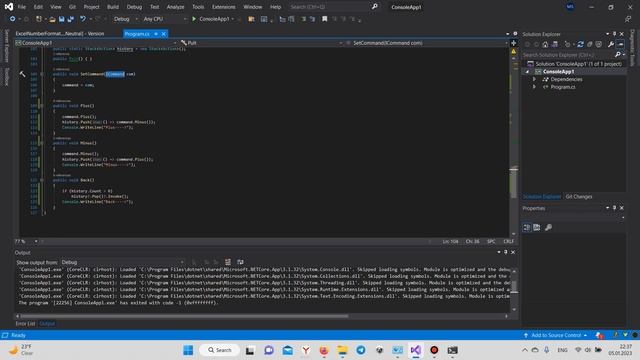The height and width of the screenshot is (360, 640).
Task: Click the Visual Studio taskbar icon
Action: tap(416, 350)
